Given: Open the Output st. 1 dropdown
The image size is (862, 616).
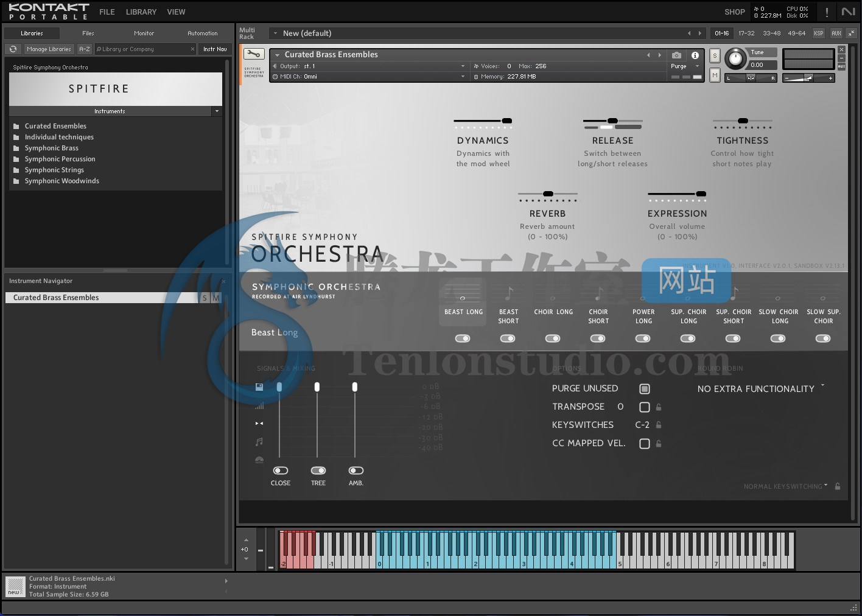Looking at the screenshot, I should (x=463, y=66).
